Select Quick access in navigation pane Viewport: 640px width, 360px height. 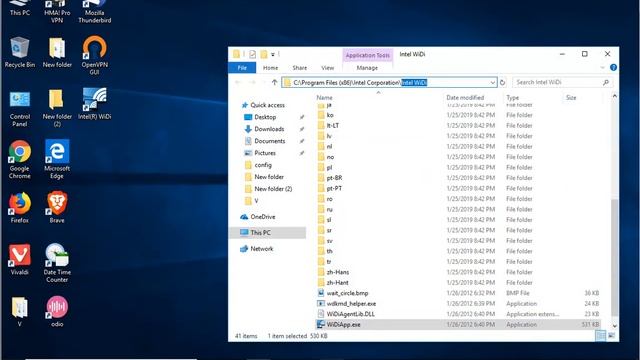(267, 105)
